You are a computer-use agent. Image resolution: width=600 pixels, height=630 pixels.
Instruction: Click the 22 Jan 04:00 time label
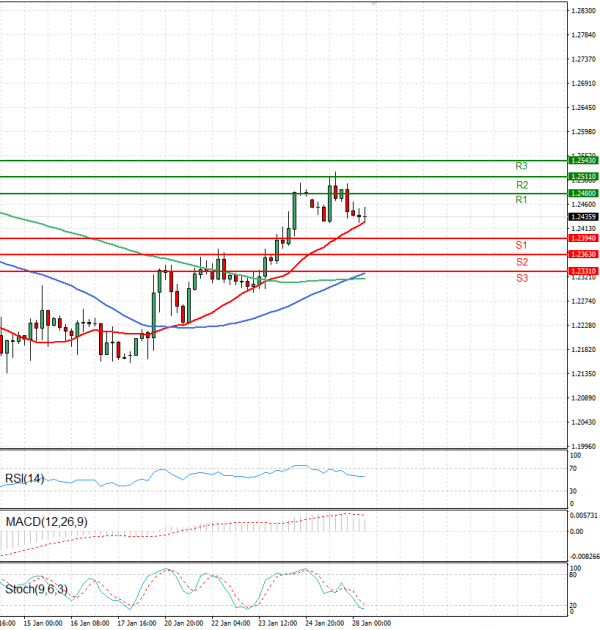coord(231,623)
